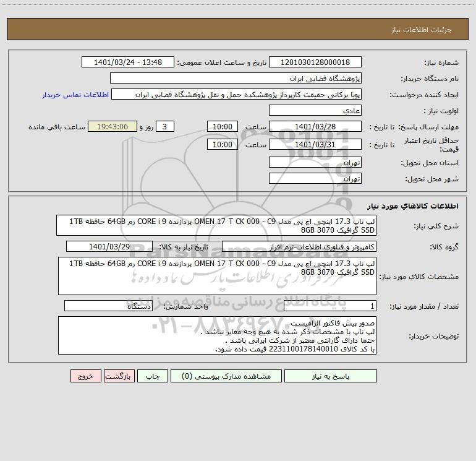Click the چاپ print button

[153, 376]
